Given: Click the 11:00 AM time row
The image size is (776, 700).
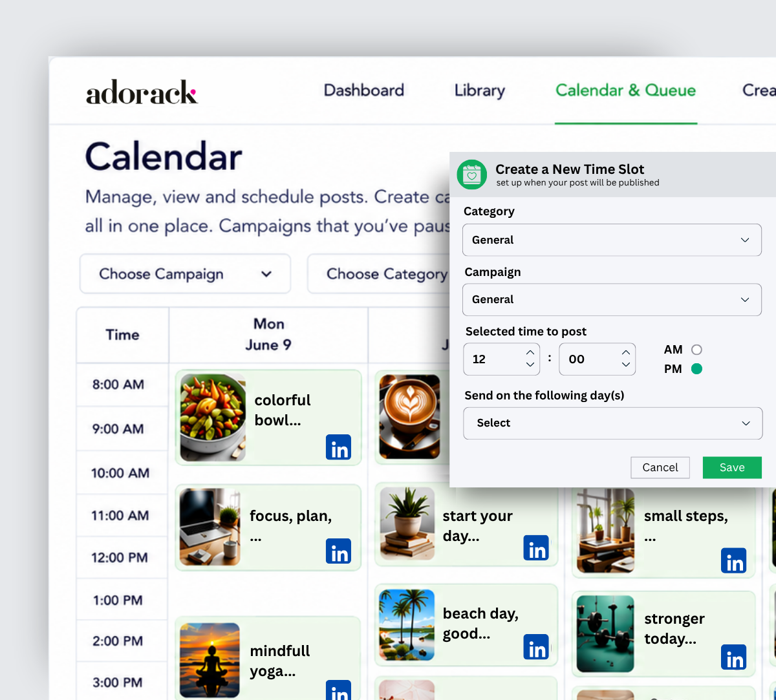Looking at the screenshot, I should coord(122,515).
